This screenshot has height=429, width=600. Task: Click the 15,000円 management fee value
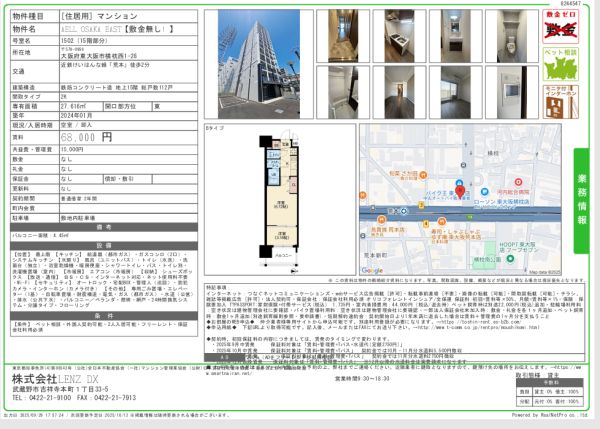72,150
